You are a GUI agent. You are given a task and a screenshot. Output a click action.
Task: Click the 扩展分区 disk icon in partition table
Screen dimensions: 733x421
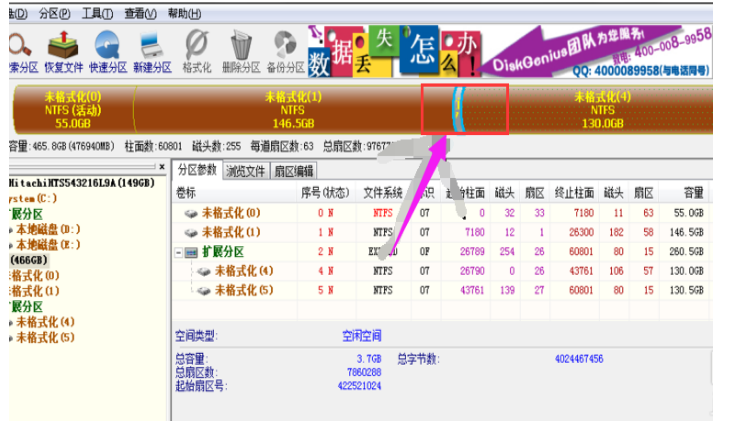pyautogui.click(x=191, y=252)
